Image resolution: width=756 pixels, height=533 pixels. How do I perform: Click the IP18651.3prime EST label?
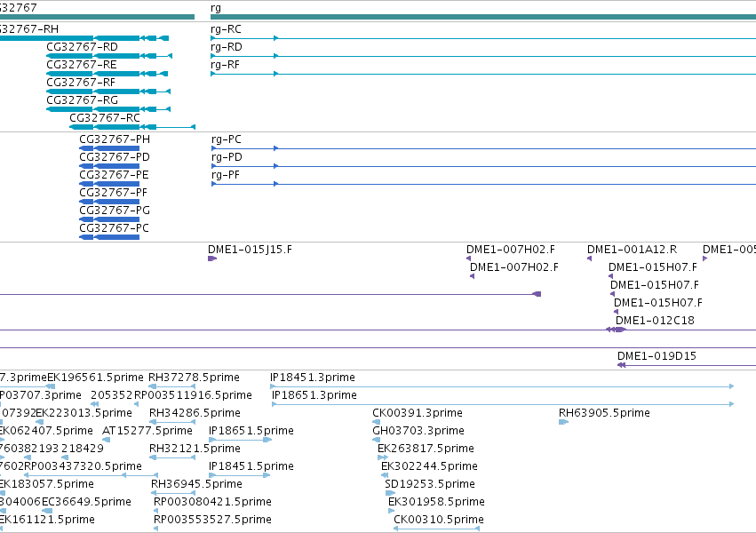point(314,395)
